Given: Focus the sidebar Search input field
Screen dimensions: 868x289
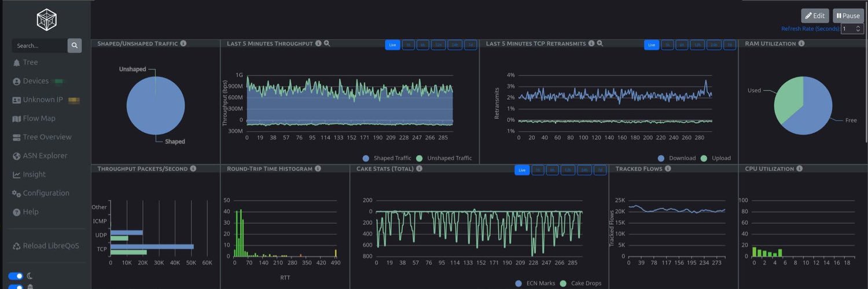Looking at the screenshot, I should tap(39, 46).
